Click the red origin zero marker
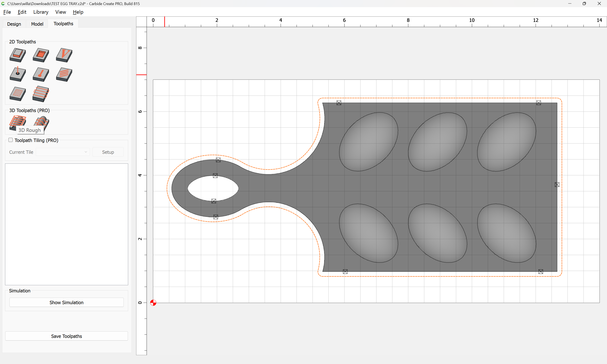 [x=153, y=303]
